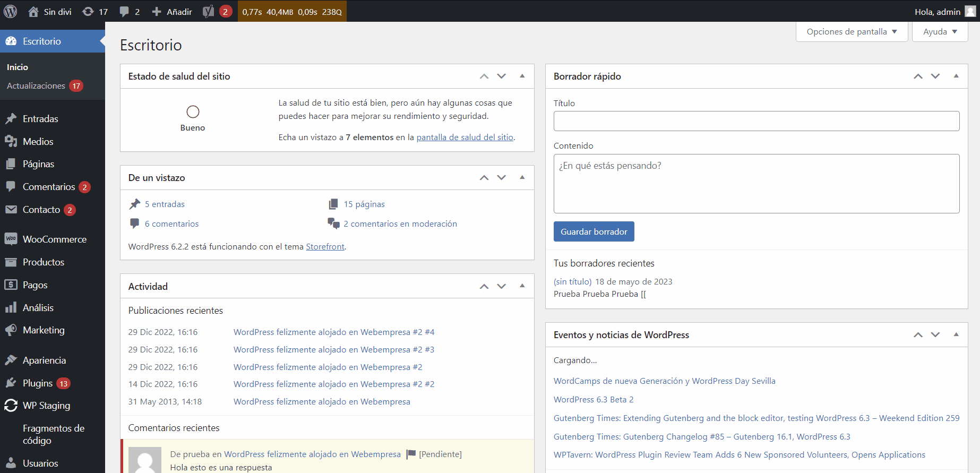This screenshot has width=980, height=473.
Task: Move De un vistazo panel down
Action: point(502,178)
